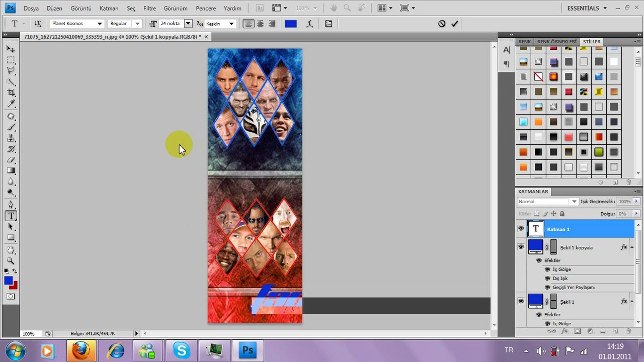Align text right
This screenshot has width=644, height=362.
click(272, 24)
